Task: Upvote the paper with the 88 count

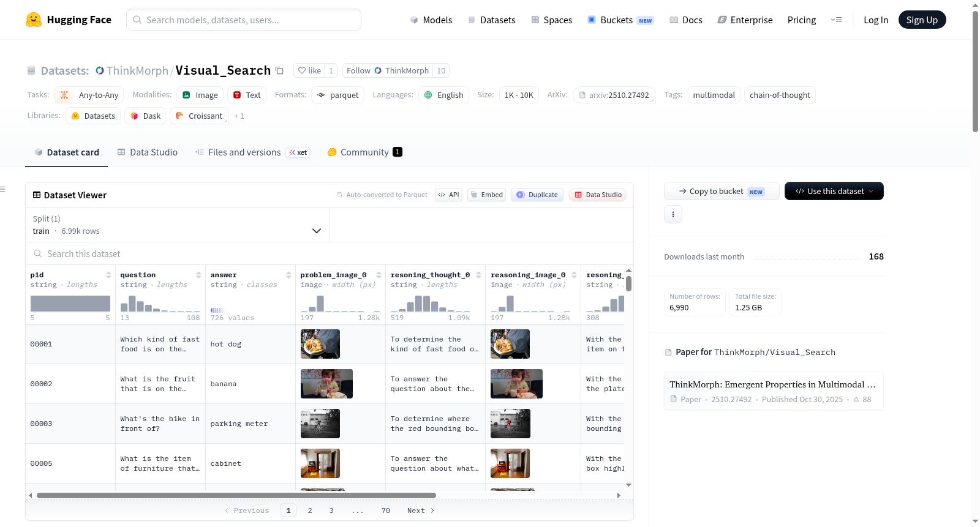Action: pos(862,399)
